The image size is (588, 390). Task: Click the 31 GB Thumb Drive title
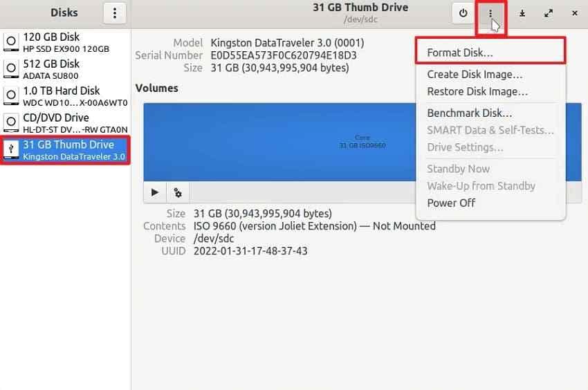(360, 8)
